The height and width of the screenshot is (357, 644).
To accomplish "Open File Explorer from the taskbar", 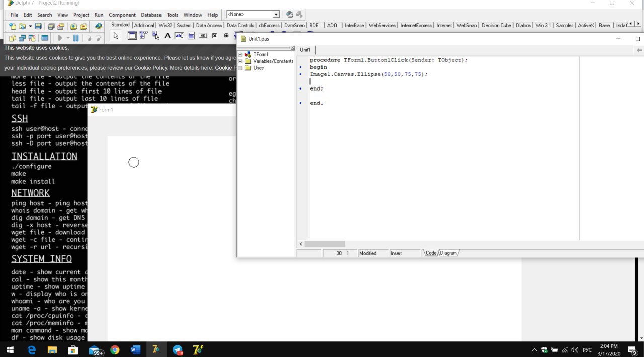I will pos(52,349).
